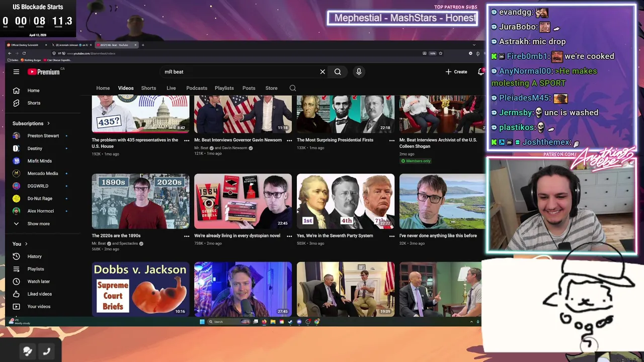Open File Explorer from the taskbar
This screenshot has width=644, height=362.
273,322
